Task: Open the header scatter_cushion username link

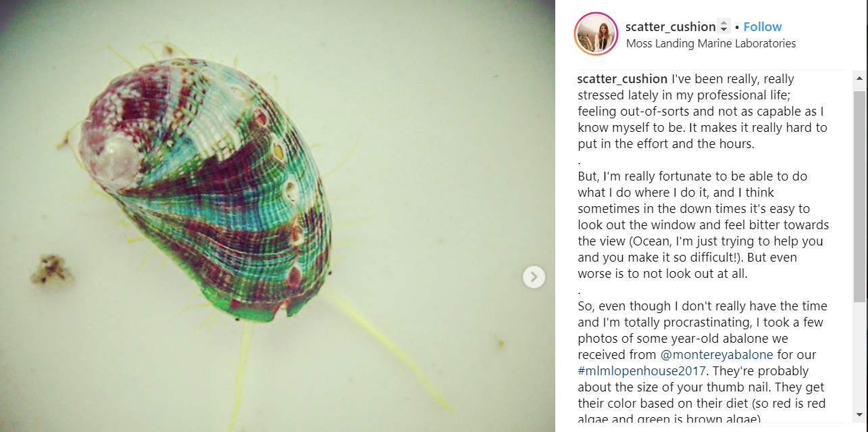Action: tap(670, 27)
